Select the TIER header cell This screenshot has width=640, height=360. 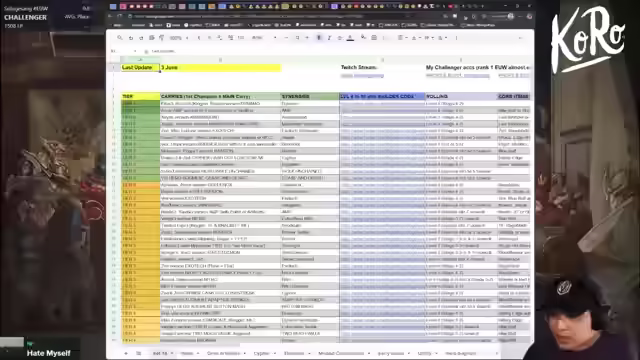[x=140, y=96]
